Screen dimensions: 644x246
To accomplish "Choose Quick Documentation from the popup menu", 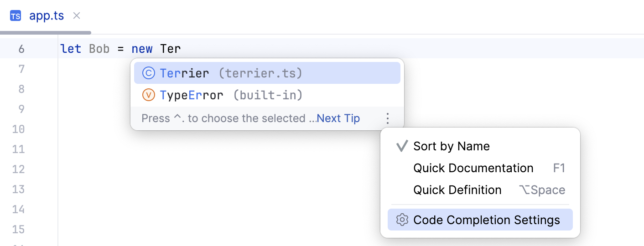I will click(x=473, y=168).
